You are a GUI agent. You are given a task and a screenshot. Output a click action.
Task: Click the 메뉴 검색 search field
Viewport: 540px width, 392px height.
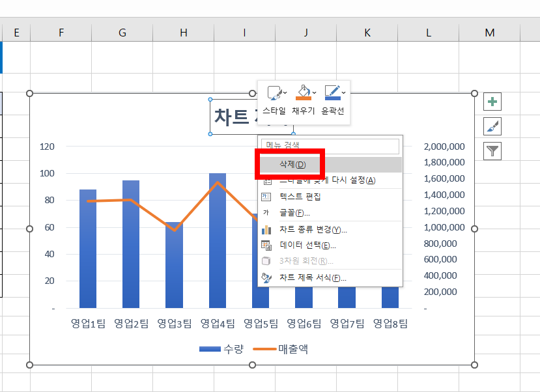[x=330, y=146]
